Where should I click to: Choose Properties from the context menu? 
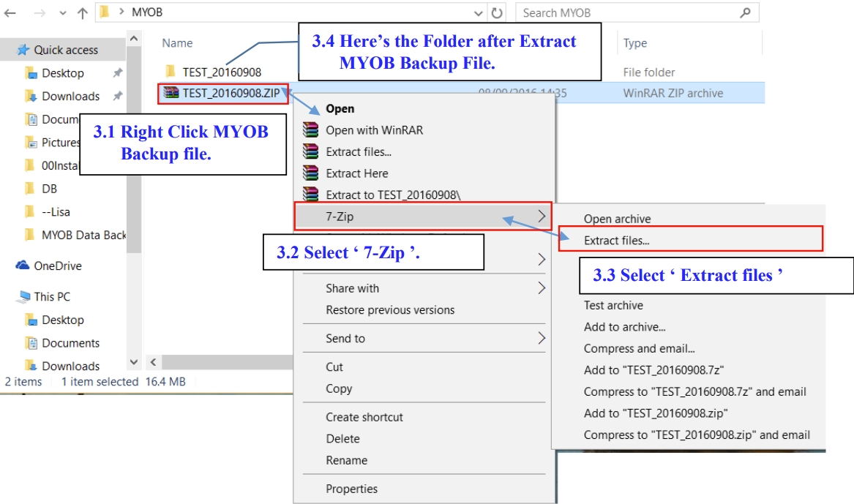coord(351,489)
